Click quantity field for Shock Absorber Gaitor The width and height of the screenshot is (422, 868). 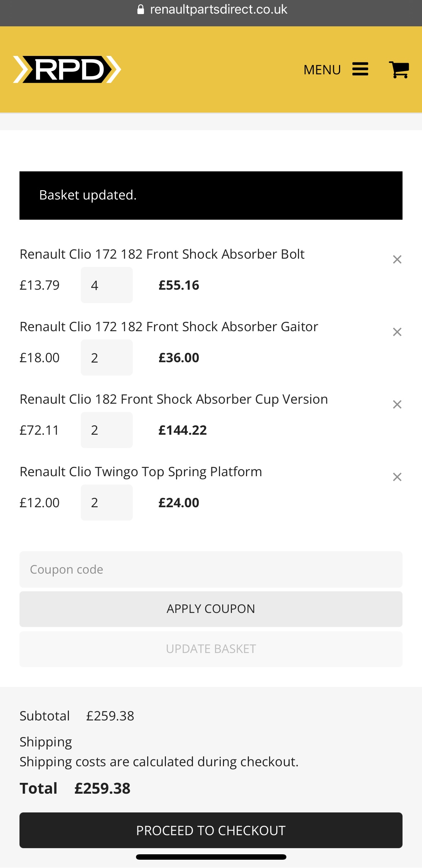pyautogui.click(x=106, y=358)
